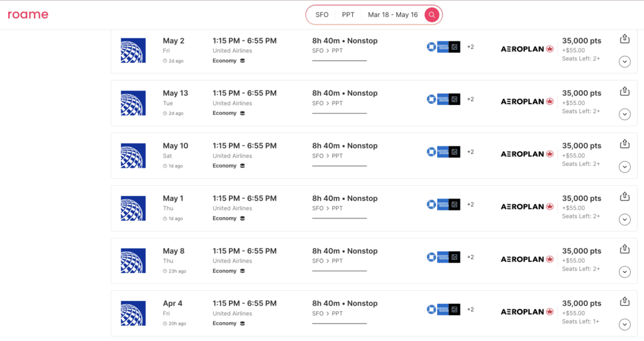Click share icon for the May 10 flight
This screenshot has height=341, width=644.
[625, 144]
